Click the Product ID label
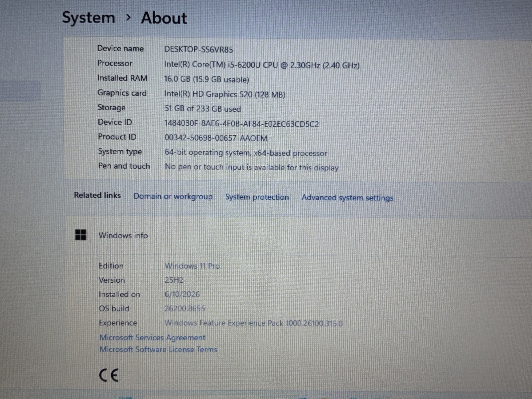Screen dimensions: 532x399 (x=117, y=137)
